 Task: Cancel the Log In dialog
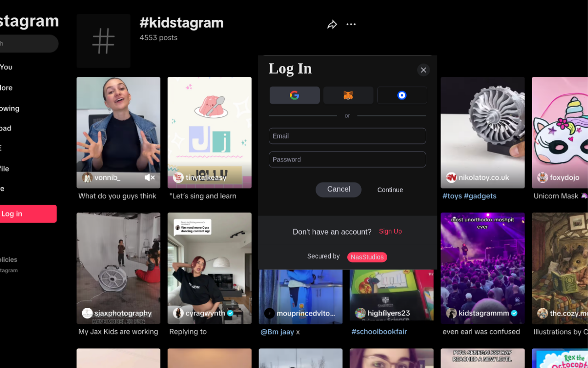point(339,190)
